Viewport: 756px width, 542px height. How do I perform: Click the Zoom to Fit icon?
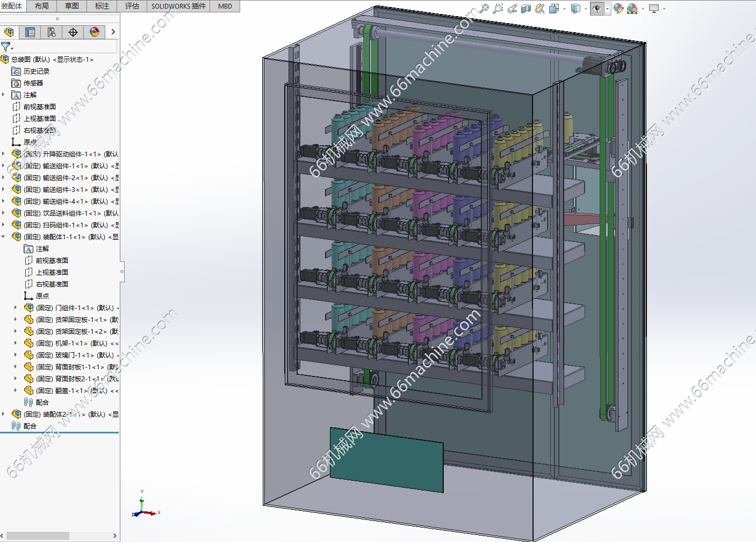coord(484,8)
